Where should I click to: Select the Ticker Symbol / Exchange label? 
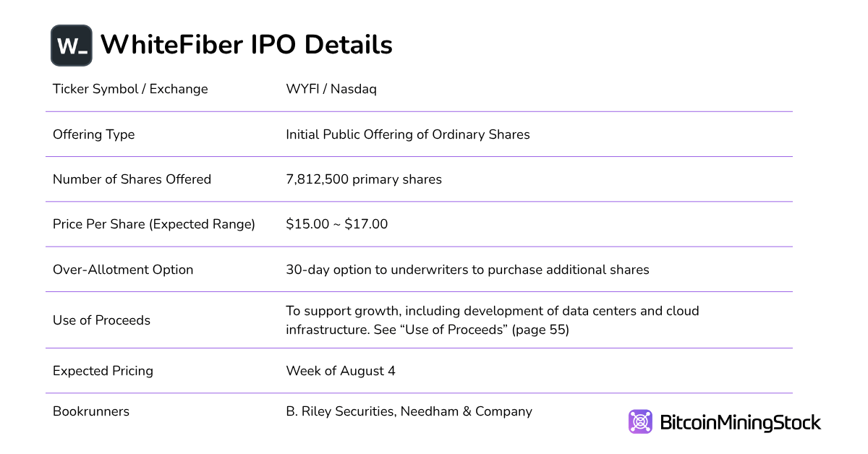(x=130, y=89)
